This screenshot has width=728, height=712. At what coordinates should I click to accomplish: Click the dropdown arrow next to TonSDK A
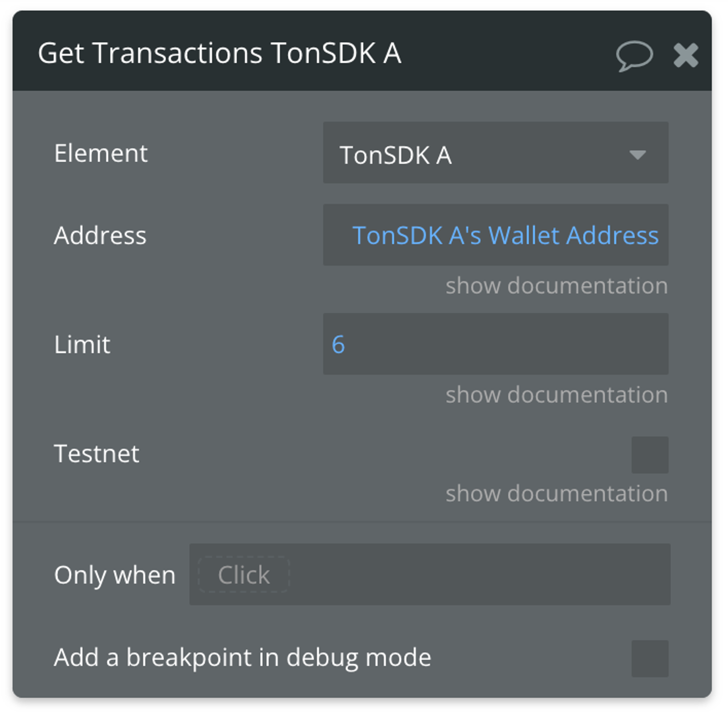click(638, 155)
